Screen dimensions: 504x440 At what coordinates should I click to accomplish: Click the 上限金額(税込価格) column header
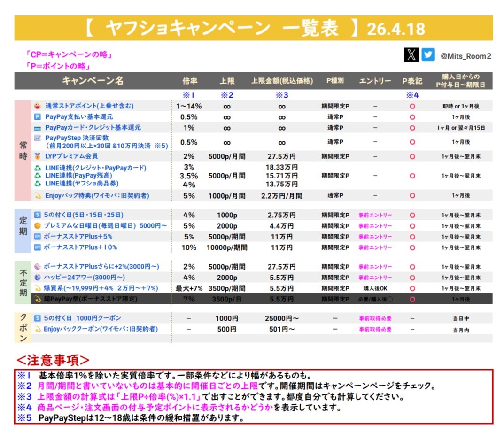coord(282,81)
